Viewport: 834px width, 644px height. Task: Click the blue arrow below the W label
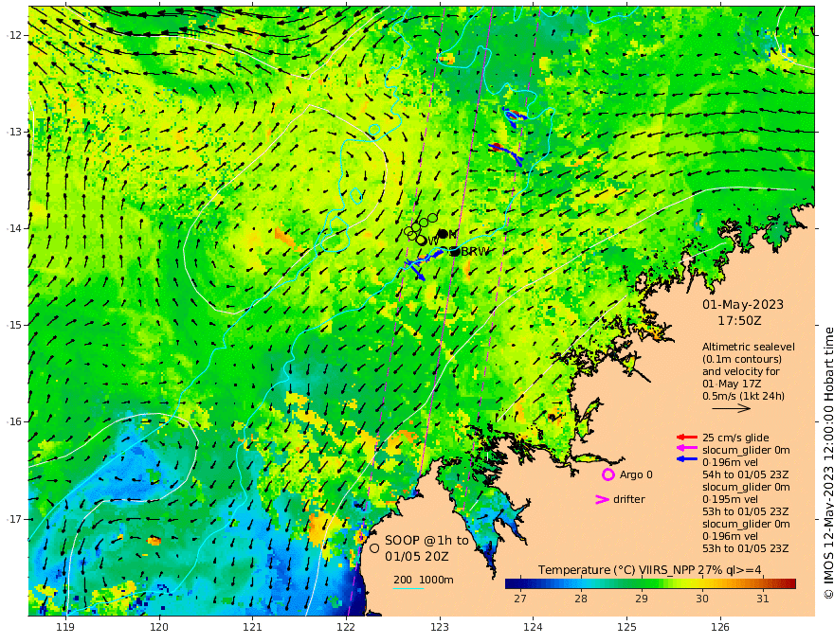point(417,271)
